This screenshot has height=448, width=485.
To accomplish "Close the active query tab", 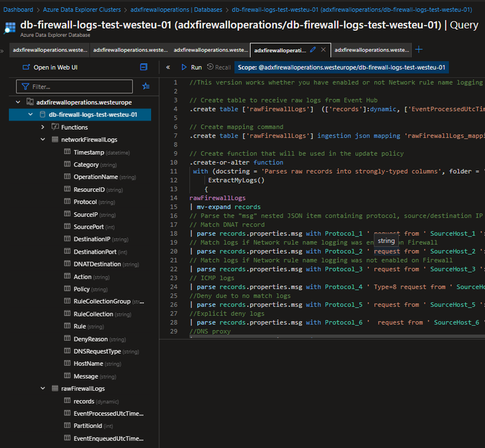I will (324, 49).
